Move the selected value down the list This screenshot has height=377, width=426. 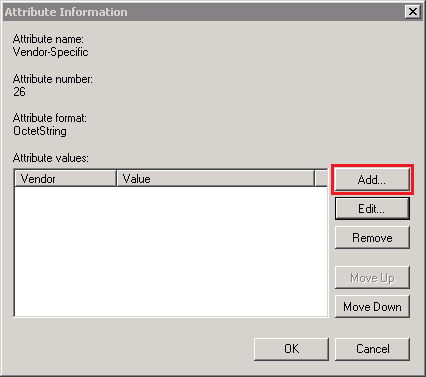tap(372, 306)
